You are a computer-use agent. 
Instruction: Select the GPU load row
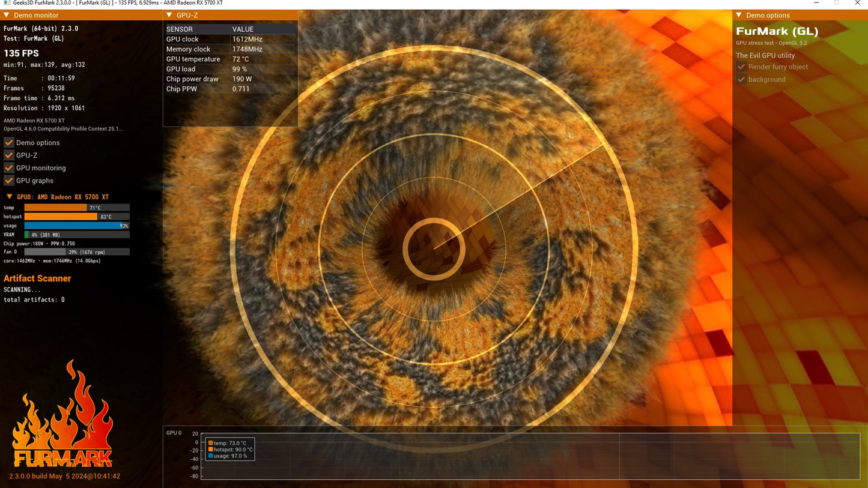point(231,69)
